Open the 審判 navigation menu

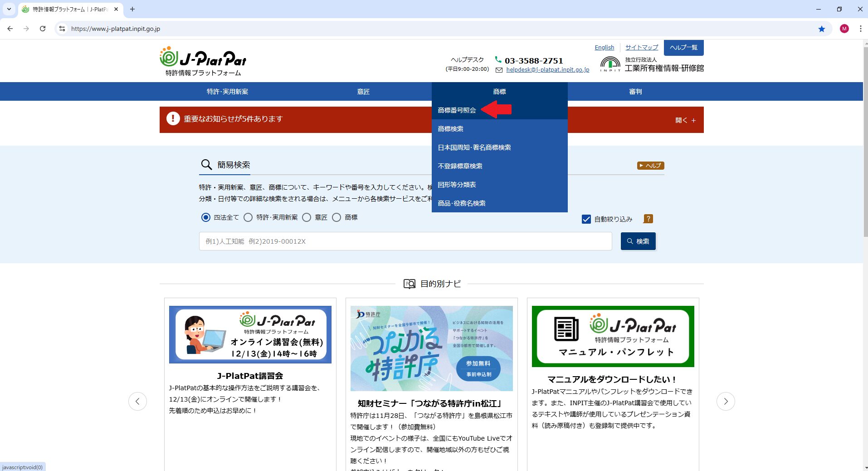[x=635, y=92]
